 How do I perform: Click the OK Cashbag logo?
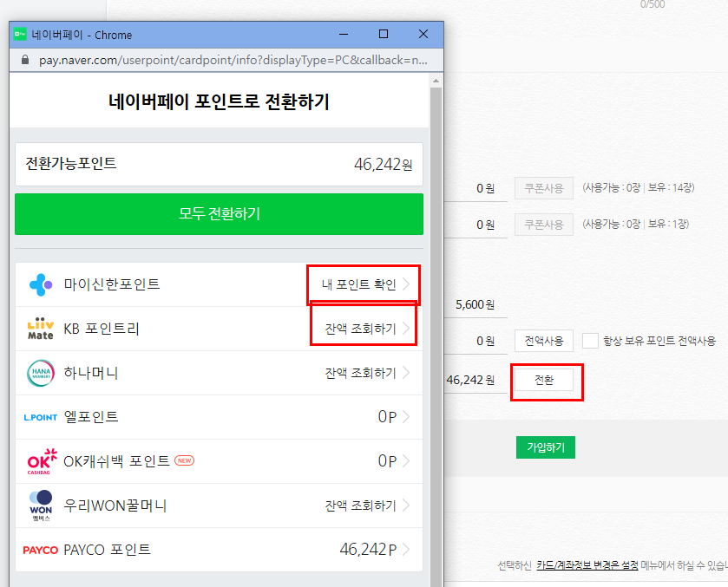pyautogui.click(x=42, y=461)
